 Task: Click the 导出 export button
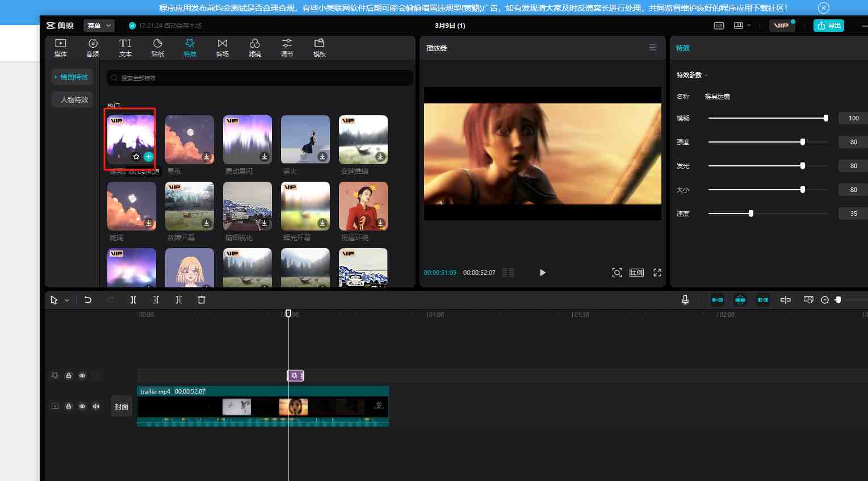pyautogui.click(x=829, y=26)
